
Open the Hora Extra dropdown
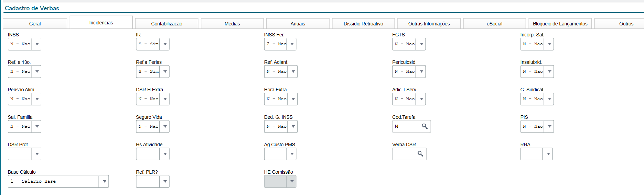(x=293, y=99)
